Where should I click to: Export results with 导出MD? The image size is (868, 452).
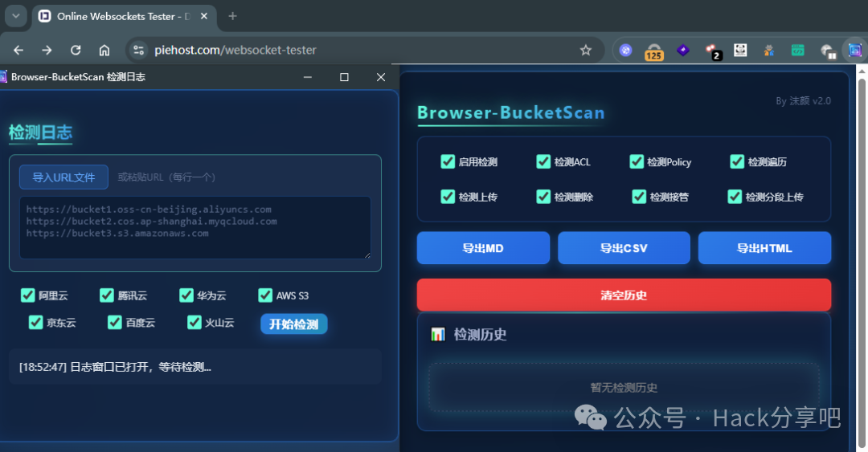pyautogui.click(x=483, y=248)
